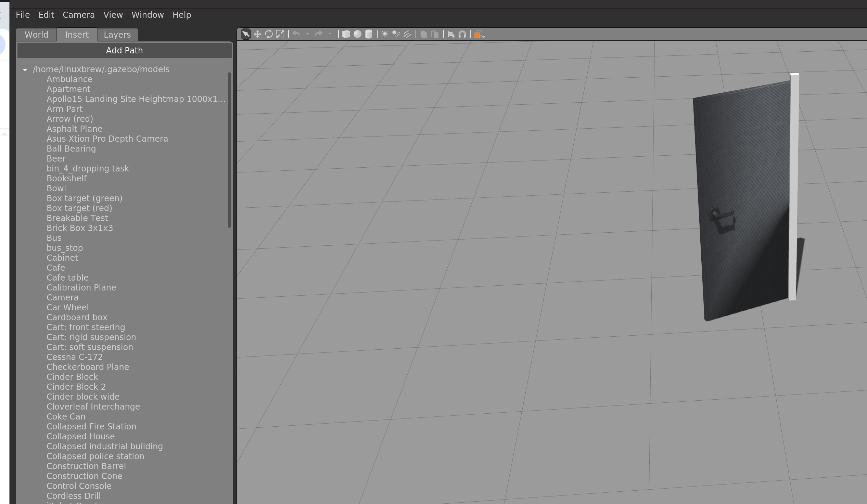Image resolution: width=867 pixels, height=504 pixels.
Task: Select the Bowl model
Action: click(x=56, y=189)
